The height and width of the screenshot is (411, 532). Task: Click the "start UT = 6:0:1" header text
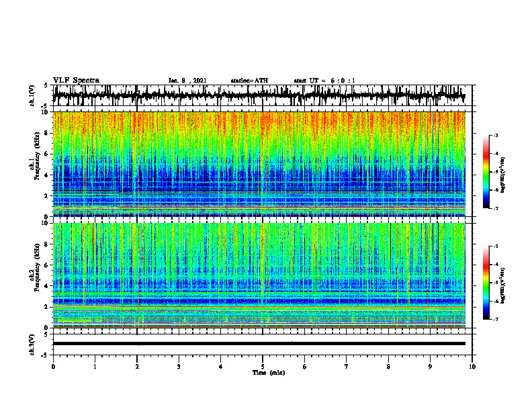(324, 81)
